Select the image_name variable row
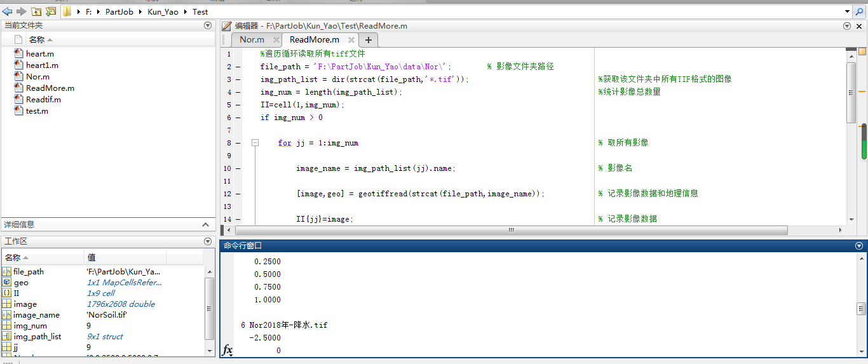This screenshot has height=364, width=868. click(103, 315)
